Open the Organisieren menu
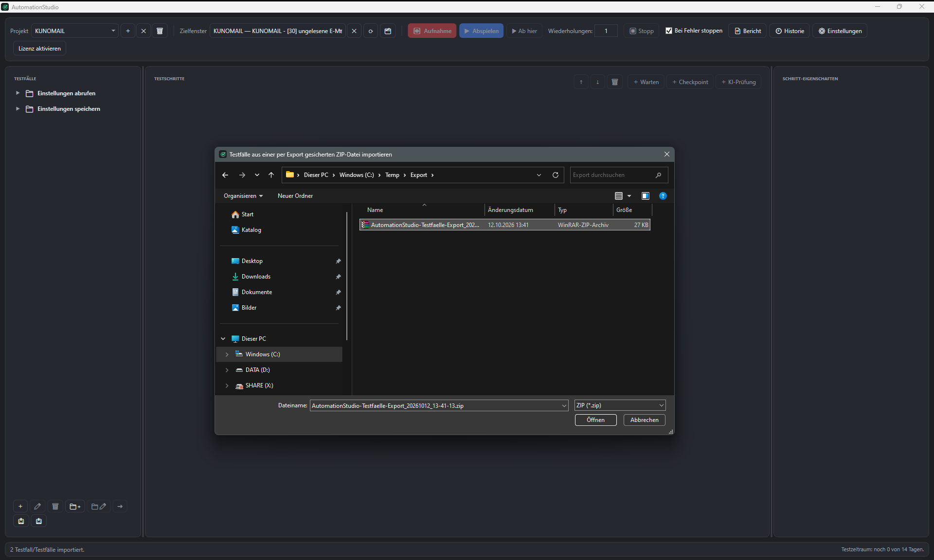Screen dimensions: 934x560 [243, 196]
